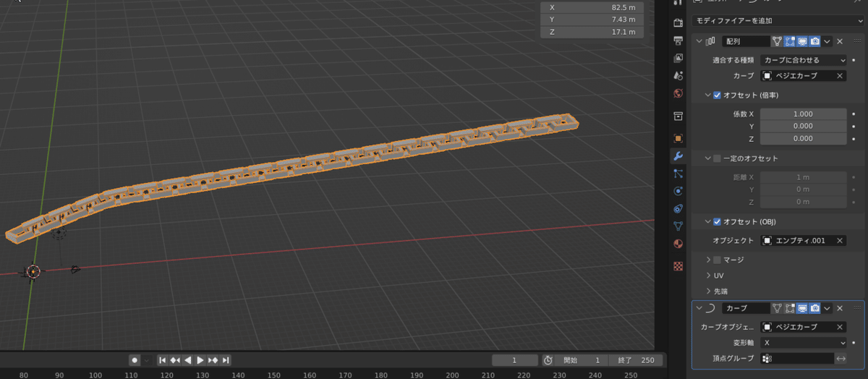Toggle the preview range clock icon
868x379 pixels.
pyautogui.click(x=548, y=359)
